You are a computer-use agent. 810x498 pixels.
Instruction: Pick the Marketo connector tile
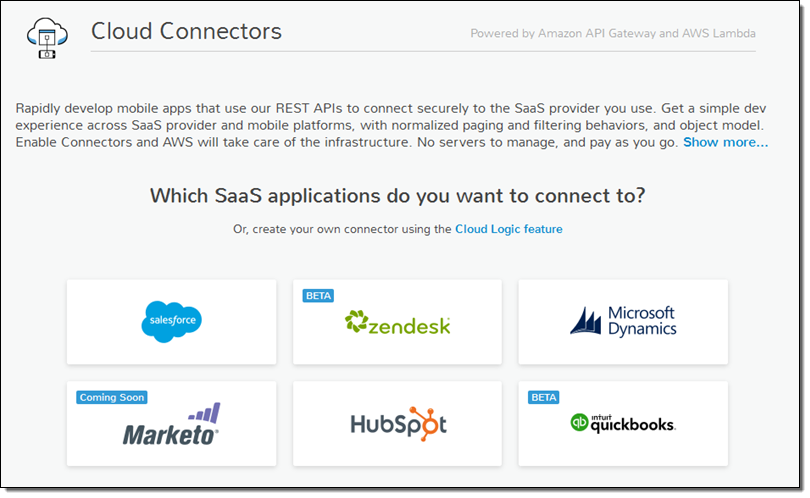[x=172, y=424]
